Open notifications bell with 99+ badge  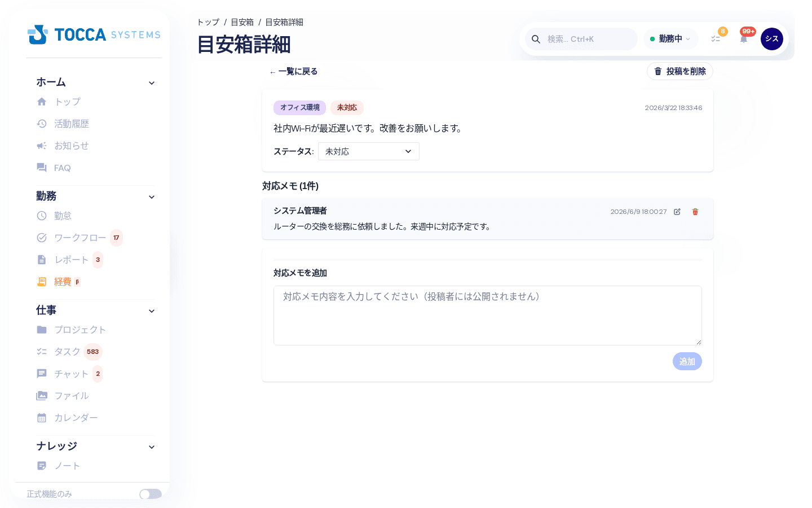744,39
